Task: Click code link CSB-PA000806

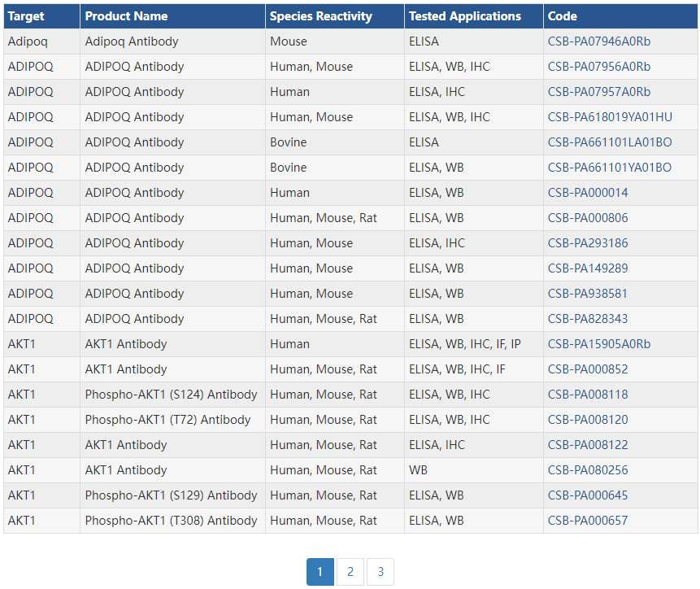Action: click(x=588, y=218)
